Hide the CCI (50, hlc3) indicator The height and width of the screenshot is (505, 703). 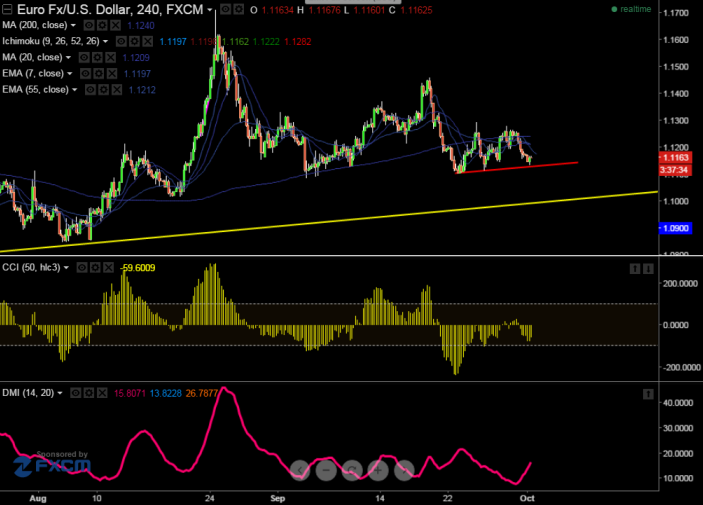click(82, 268)
